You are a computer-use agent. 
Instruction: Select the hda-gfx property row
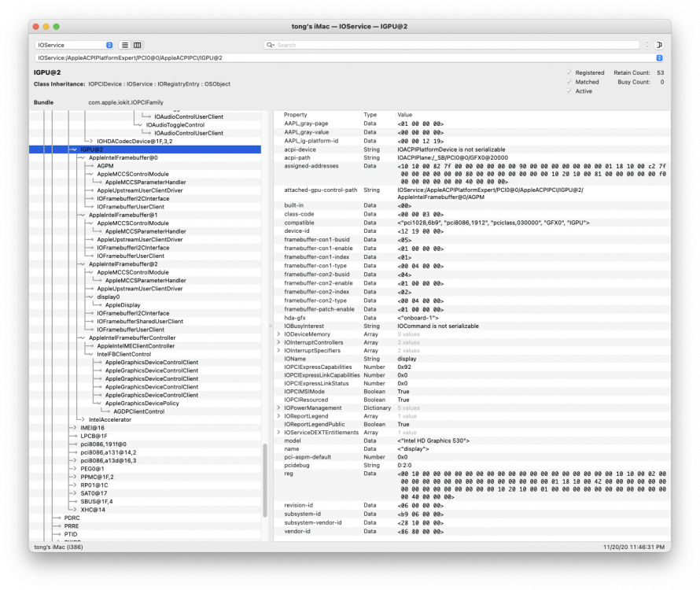point(472,318)
